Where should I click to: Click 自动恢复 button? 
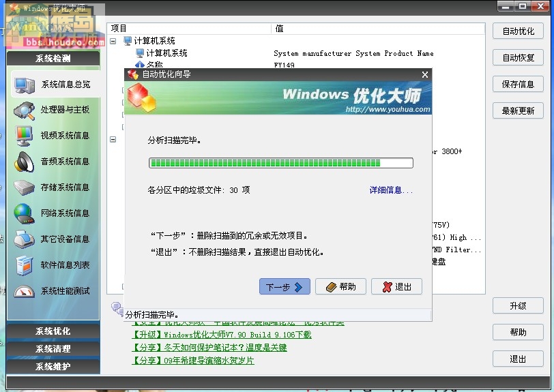[x=518, y=57]
